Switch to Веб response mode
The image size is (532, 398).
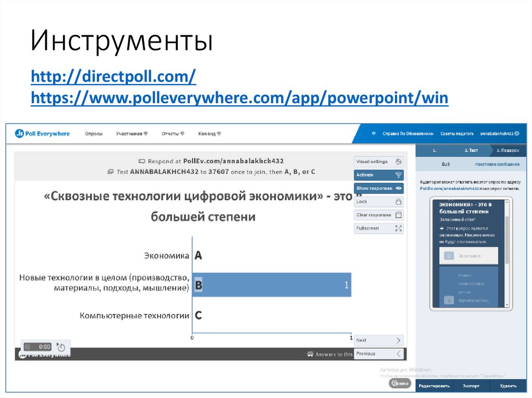tap(445, 164)
